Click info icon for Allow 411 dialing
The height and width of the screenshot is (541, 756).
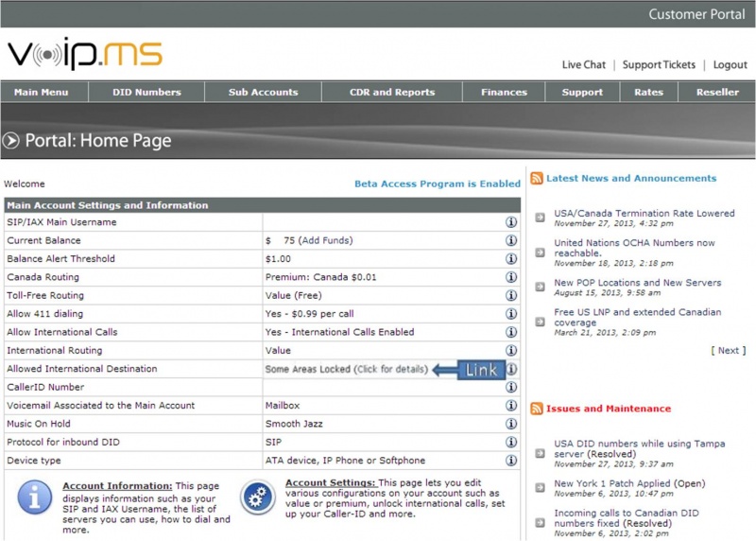[x=511, y=314]
